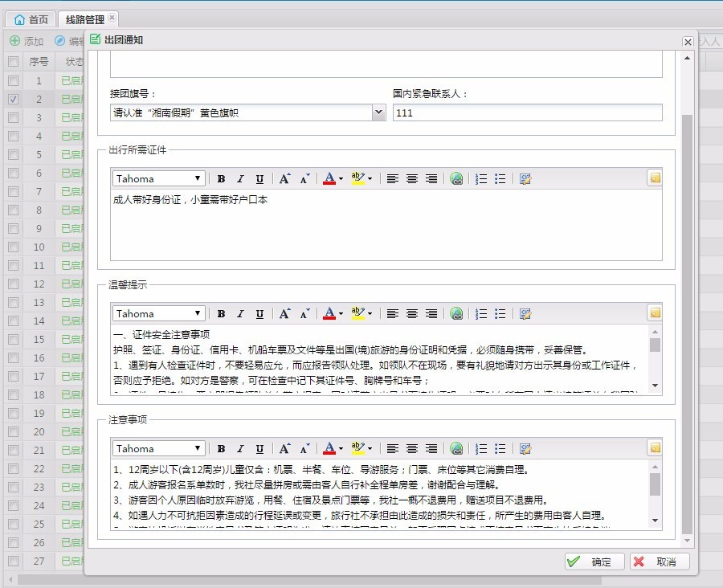Toggle source view in 注意事项 editor

coord(525,449)
